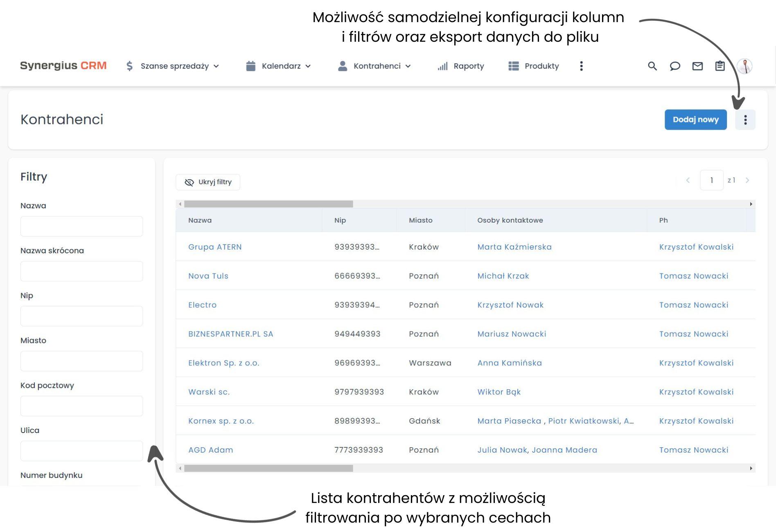Image resolution: width=776 pixels, height=532 pixels.
Task: Select Kontrahenci in the navigation menu
Action: 377,66
